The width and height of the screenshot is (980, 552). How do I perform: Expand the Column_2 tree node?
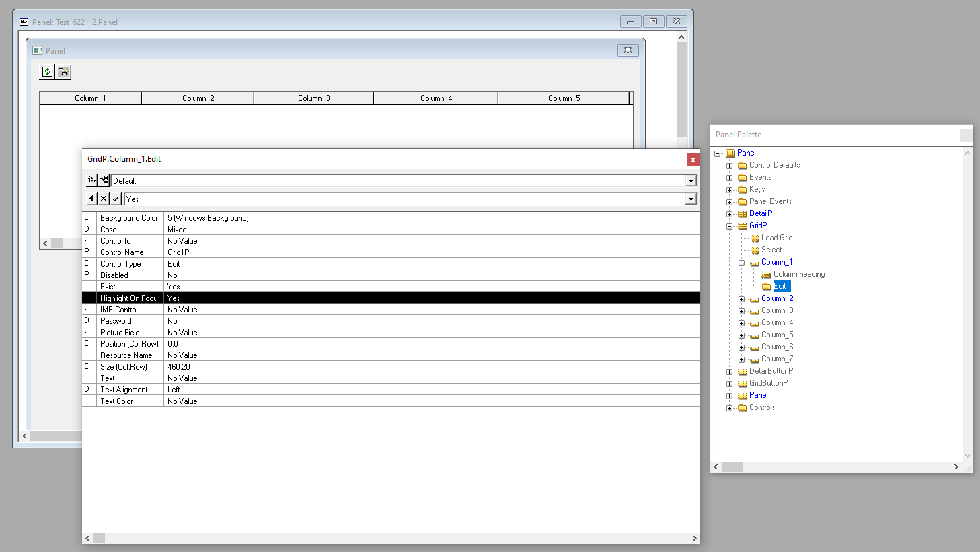click(741, 299)
